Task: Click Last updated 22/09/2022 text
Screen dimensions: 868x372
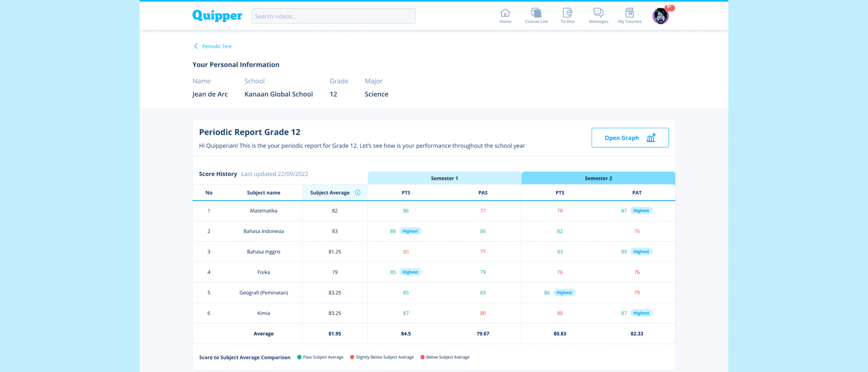Action: (275, 174)
